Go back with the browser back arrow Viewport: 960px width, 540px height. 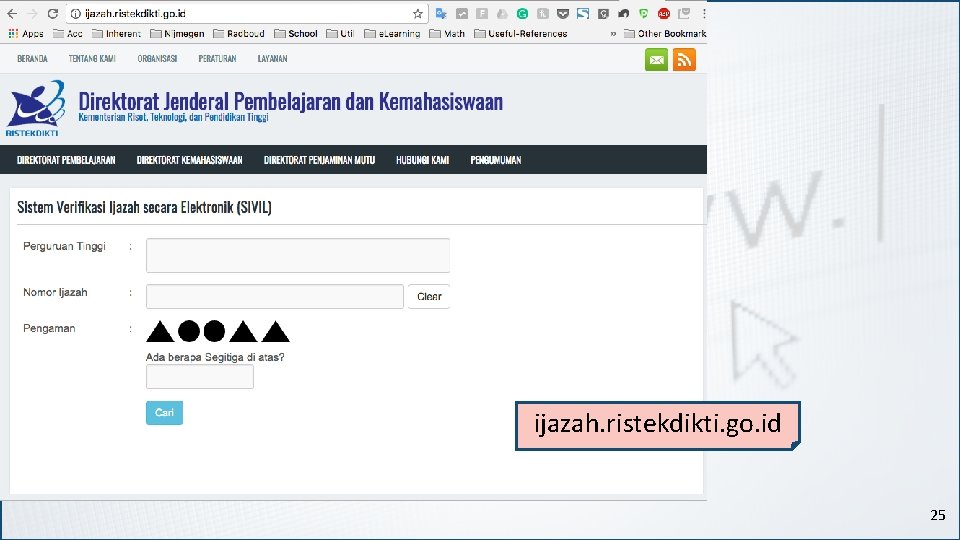(12, 13)
